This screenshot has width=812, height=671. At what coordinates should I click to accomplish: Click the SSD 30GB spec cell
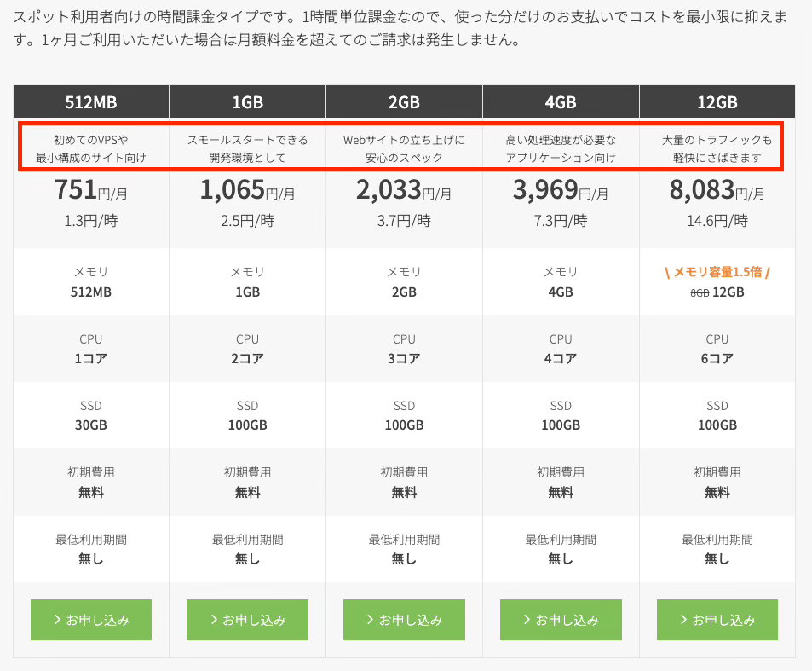pos(89,415)
